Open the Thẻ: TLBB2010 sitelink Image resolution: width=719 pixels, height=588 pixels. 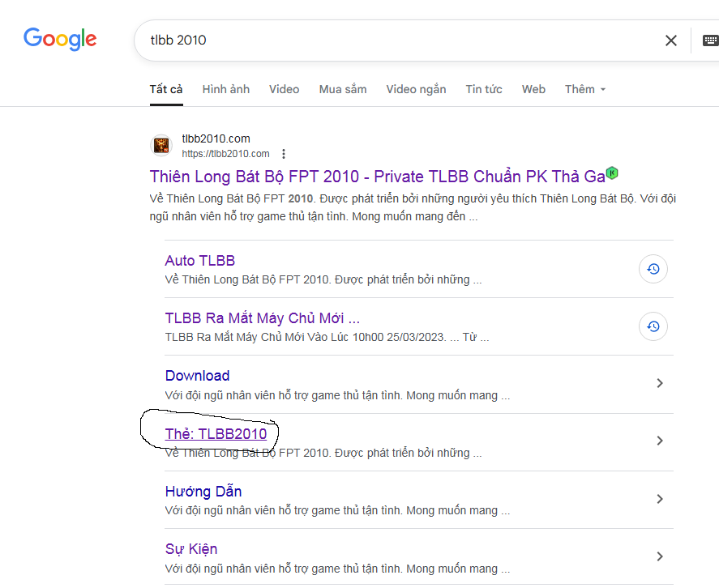pyautogui.click(x=216, y=433)
